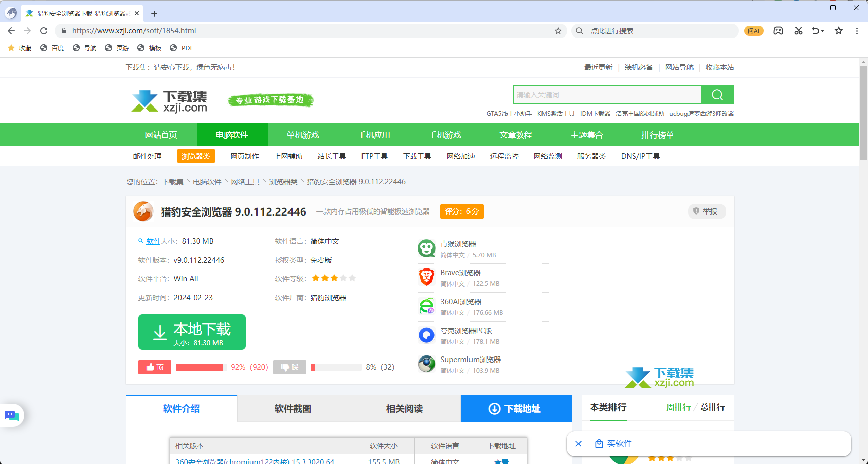Close the 买软件 popup with X

click(578, 444)
